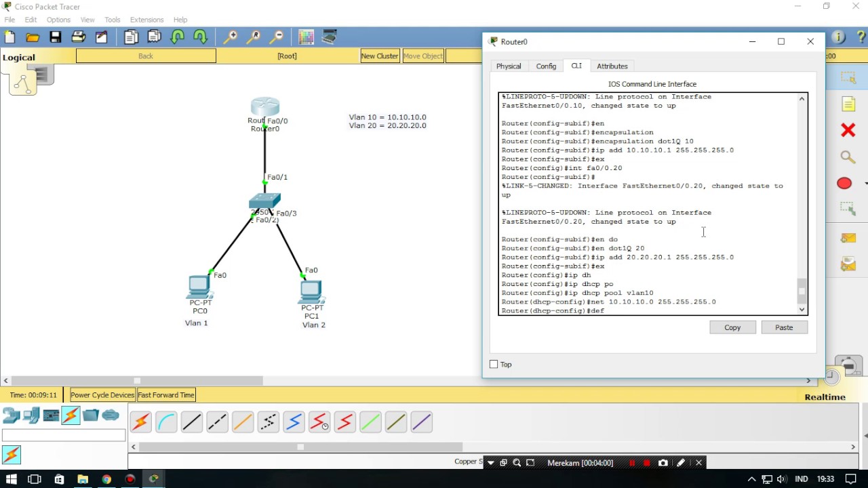Screen dimensions: 868x488
Task: Choose the orange fiber cable
Action: tap(243, 422)
